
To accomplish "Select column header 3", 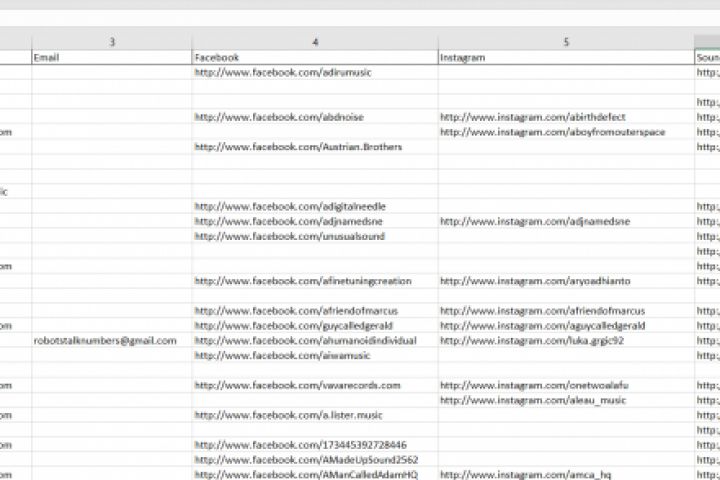I will pos(112,42).
